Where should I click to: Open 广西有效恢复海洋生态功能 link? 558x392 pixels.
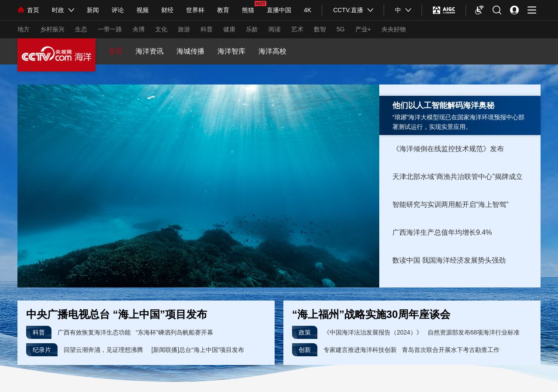point(94,332)
